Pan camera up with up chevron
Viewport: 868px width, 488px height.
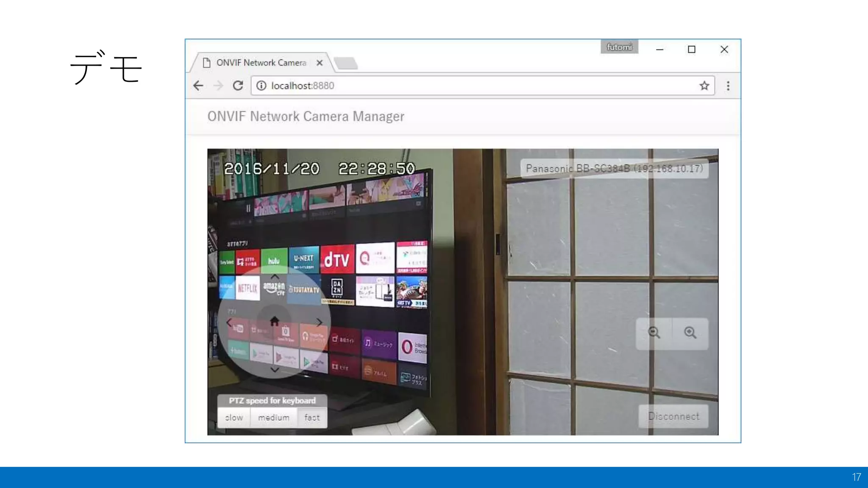click(275, 276)
